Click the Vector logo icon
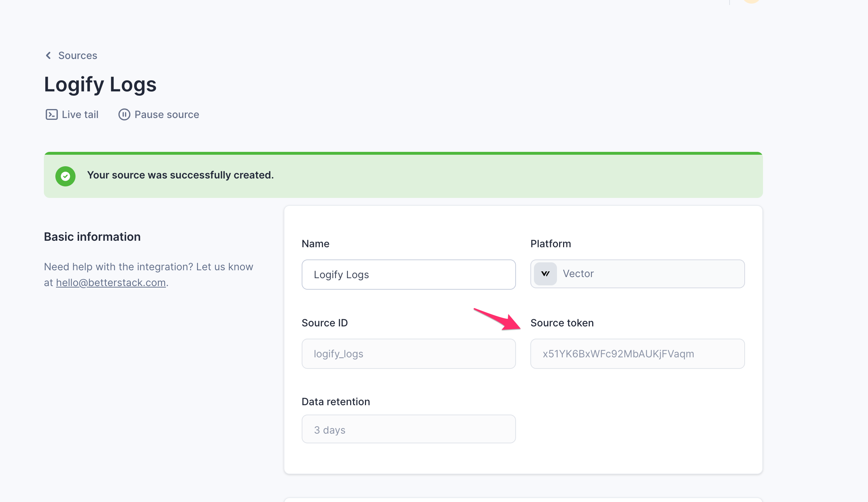Screen dimensions: 868x502 (545, 274)
